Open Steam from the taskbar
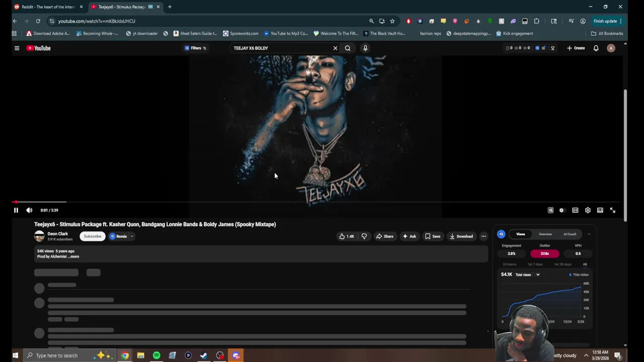This screenshot has height=362, width=644. 204,355
